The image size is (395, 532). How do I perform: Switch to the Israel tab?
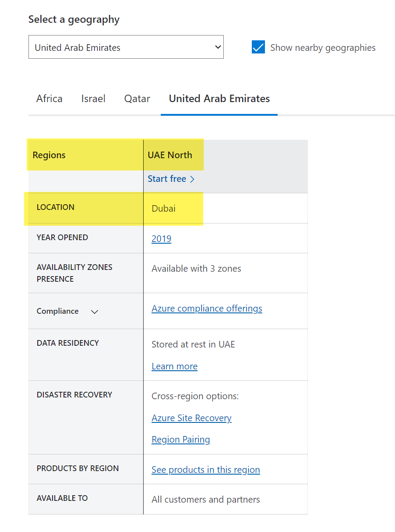coord(93,99)
